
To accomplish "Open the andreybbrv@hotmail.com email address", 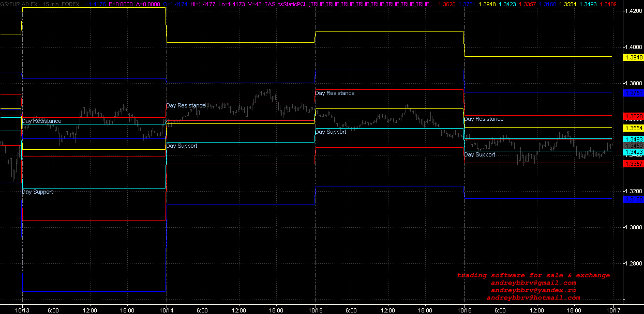I will coord(533,298).
